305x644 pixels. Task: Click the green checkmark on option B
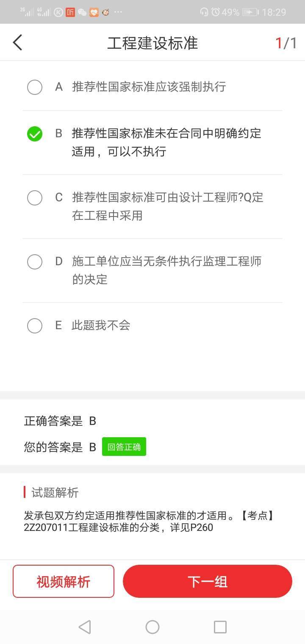click(35, 134)
